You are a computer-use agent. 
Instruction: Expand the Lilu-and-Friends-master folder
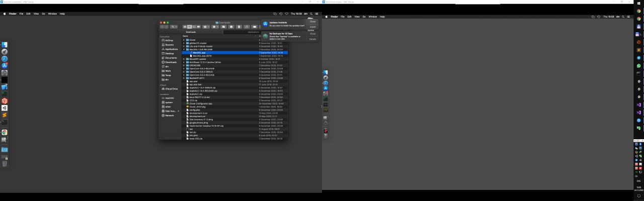(x=184, y=46)
